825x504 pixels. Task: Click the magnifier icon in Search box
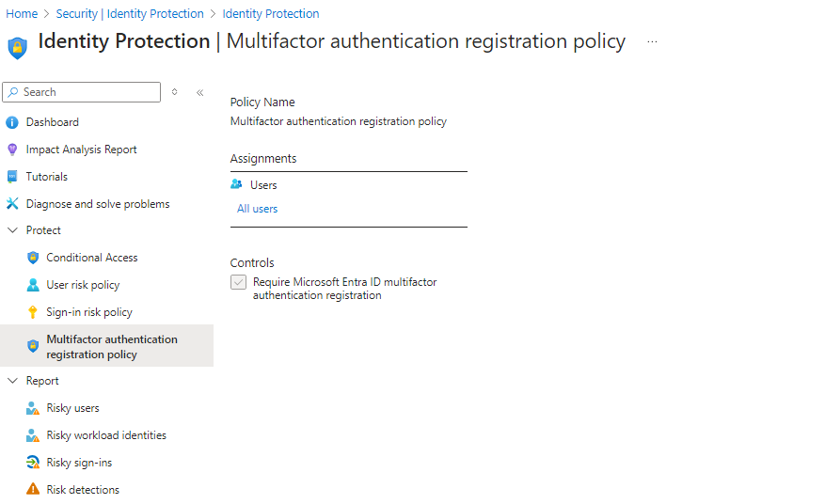point(13,92)
